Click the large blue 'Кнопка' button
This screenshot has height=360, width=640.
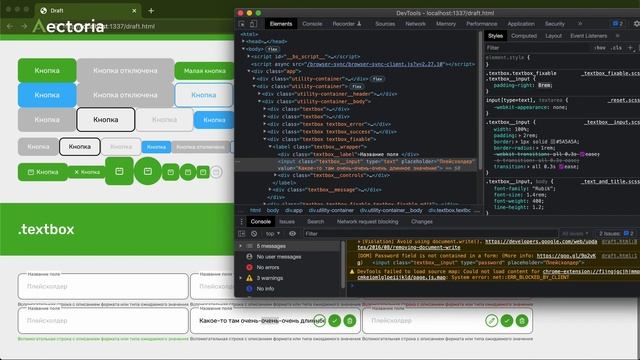(47, 95)
